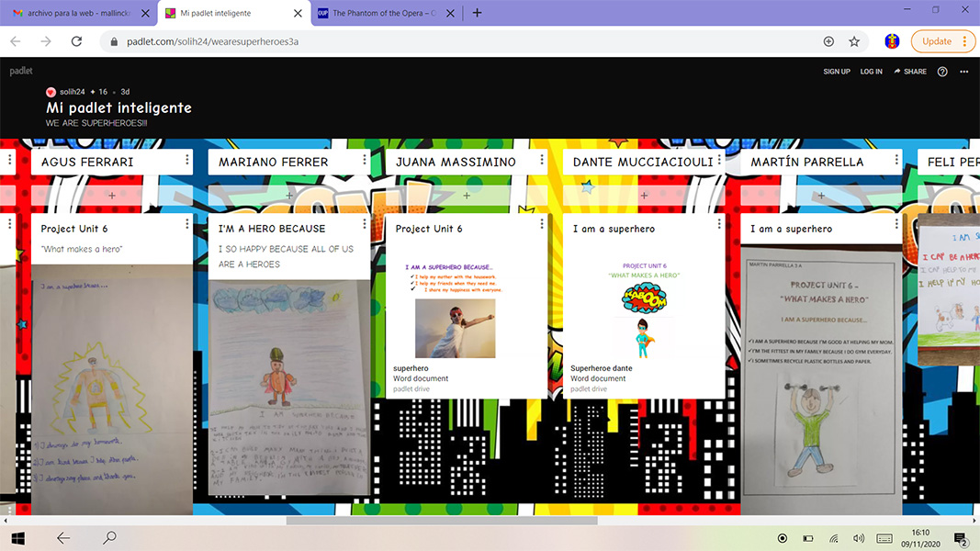Click the LOG IN link

pos(871,72)
